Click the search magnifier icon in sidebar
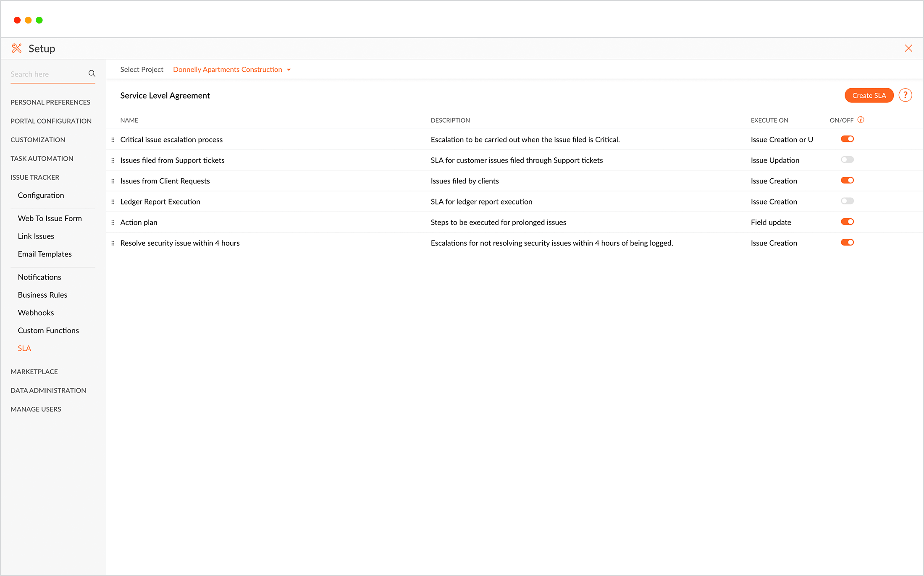Viewport: 924px width, 576px height. [92, 73]
